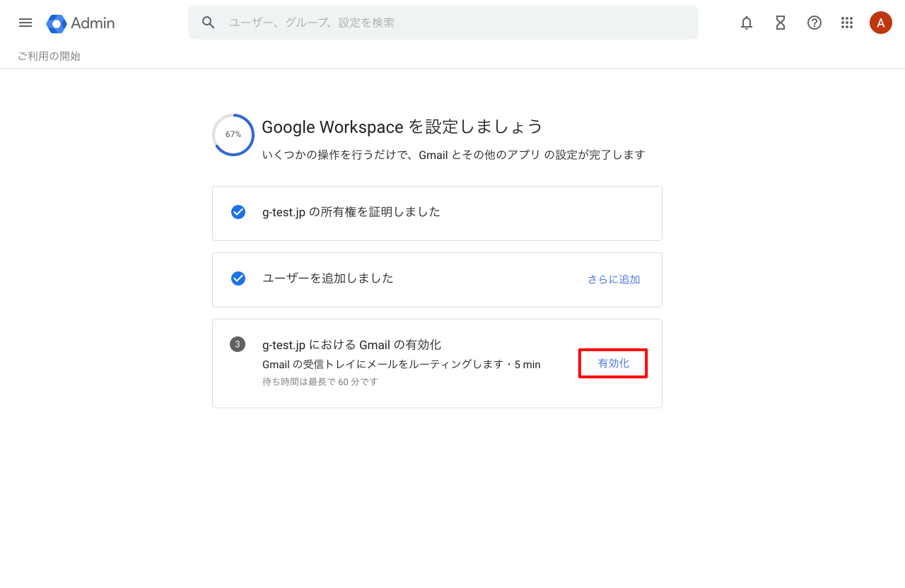This screenshot has width=905, height=588.
Task: Click the search magnifier icon
Action: click(208, 23)
